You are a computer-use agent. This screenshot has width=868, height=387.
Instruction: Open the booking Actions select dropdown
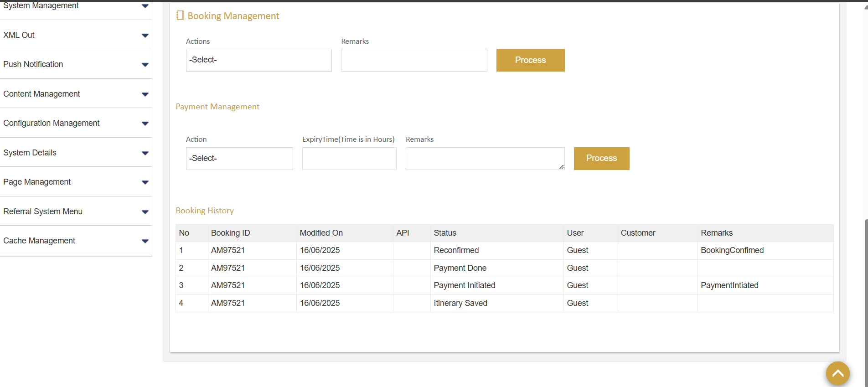pos(258,60)
